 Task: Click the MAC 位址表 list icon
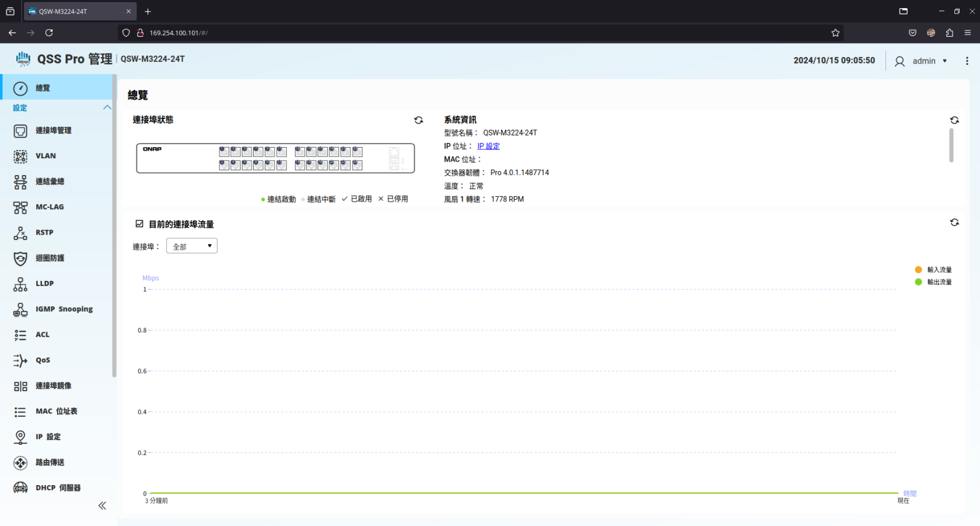tap(20, 412)
